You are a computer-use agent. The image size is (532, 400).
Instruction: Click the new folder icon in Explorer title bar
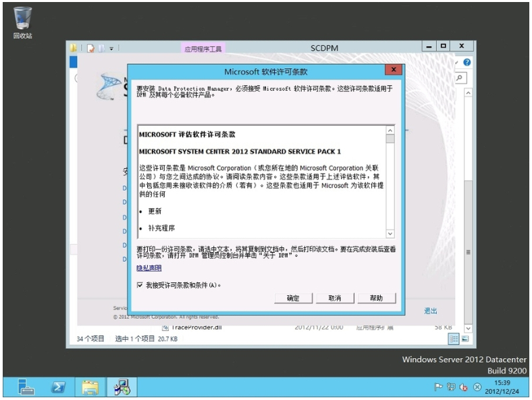click(x=101, y=48)
